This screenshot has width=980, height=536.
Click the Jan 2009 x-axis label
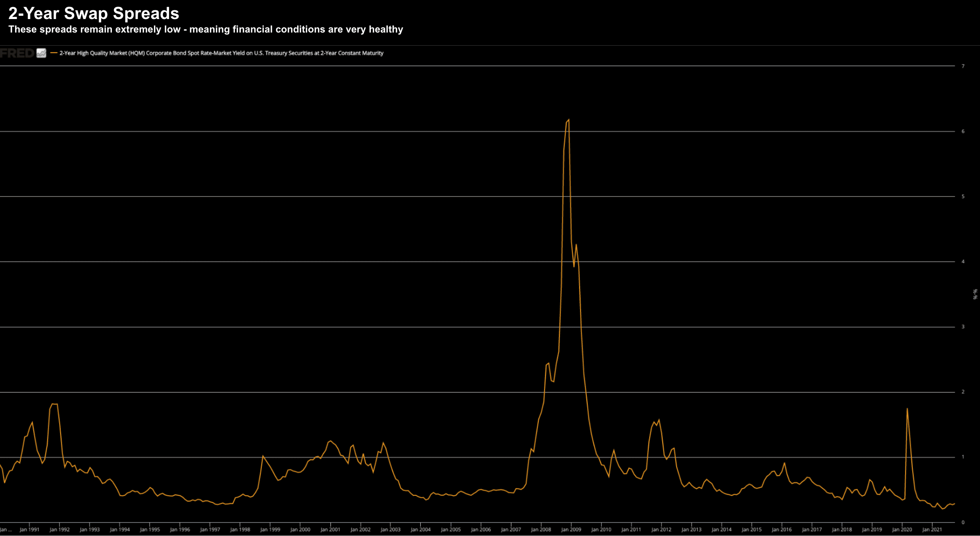(571, 530)
